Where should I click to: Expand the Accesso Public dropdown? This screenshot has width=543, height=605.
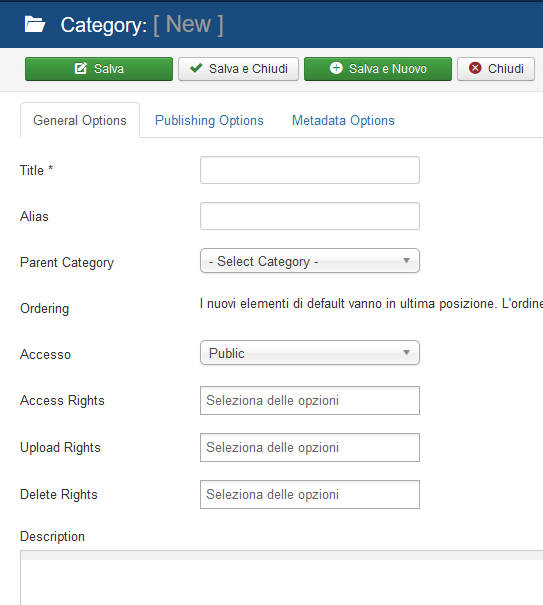coord(310,353)
